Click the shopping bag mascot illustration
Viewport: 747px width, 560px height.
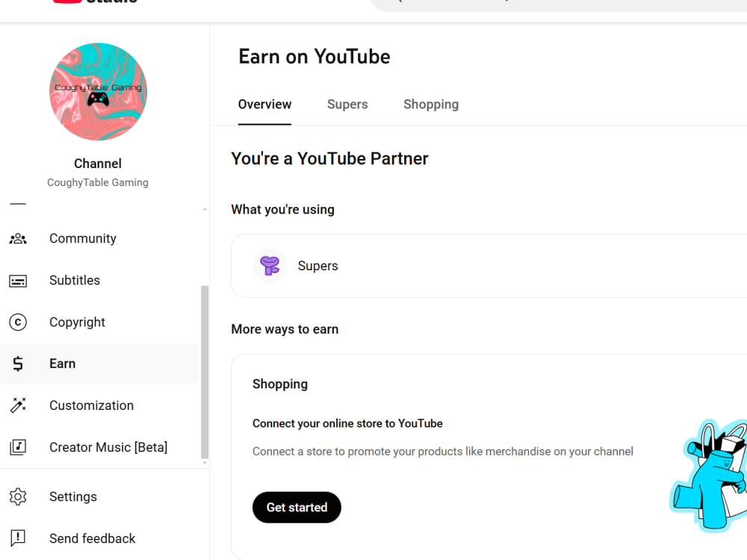point(709,476)
